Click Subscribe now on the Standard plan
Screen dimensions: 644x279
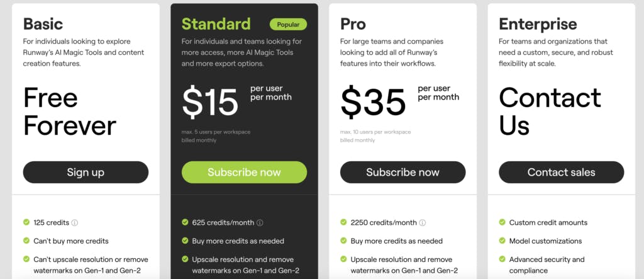244,172
